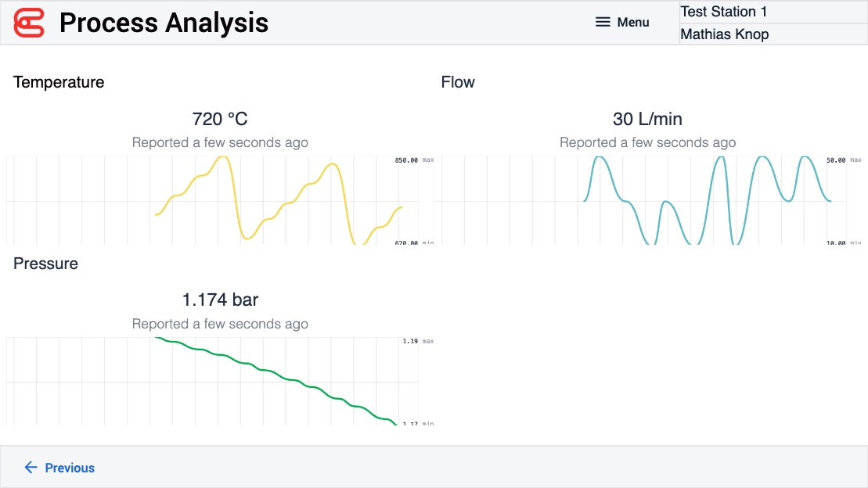Click the 1.174 bar pressure reading
This screenshot has width=868, height=488.
coord(220,300)
